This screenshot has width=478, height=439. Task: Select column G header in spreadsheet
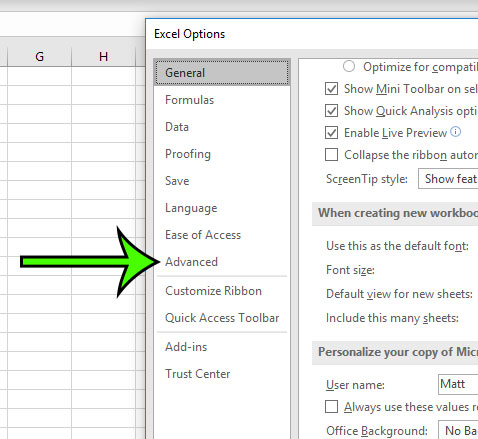39,57
